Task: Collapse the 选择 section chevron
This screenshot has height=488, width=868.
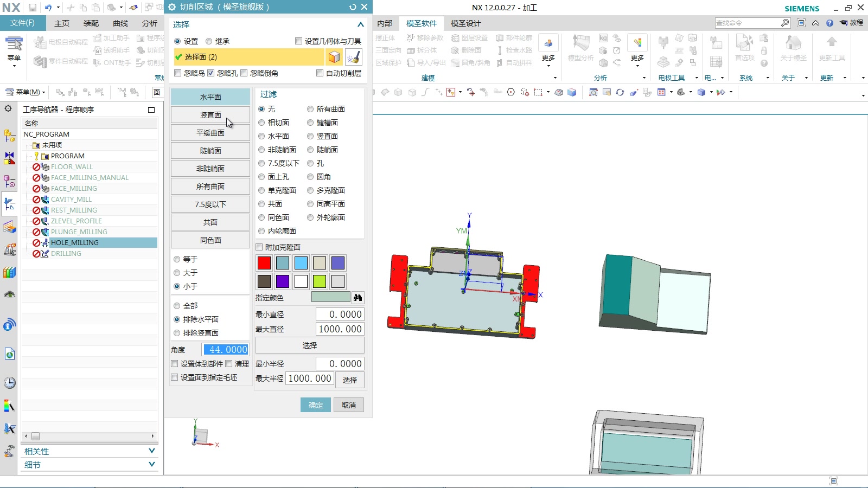Action: pos(361,24)
